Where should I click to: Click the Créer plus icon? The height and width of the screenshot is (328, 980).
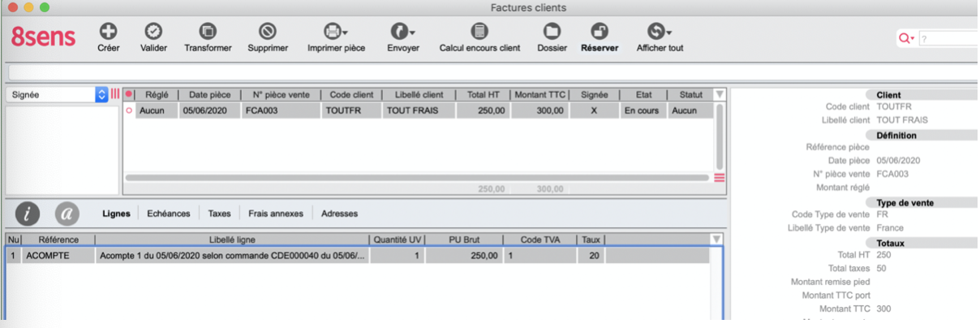click(108, 31)
